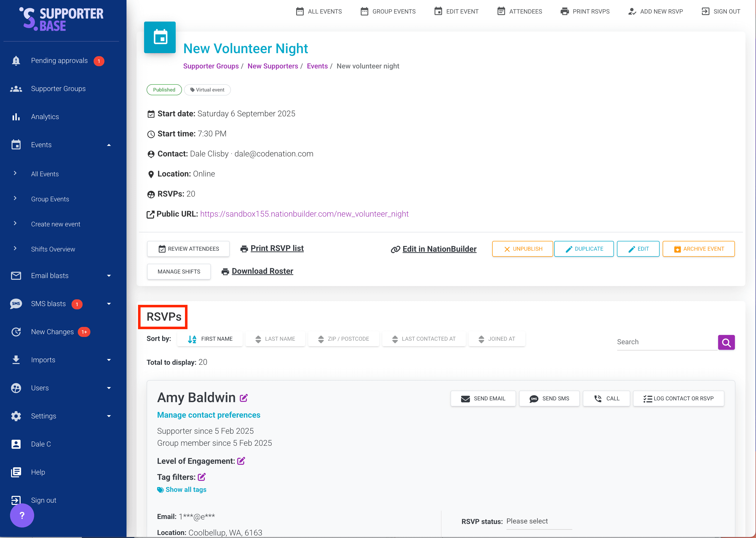Click the purple search magnifier button

pyautogui.click(x=726, y=342)
